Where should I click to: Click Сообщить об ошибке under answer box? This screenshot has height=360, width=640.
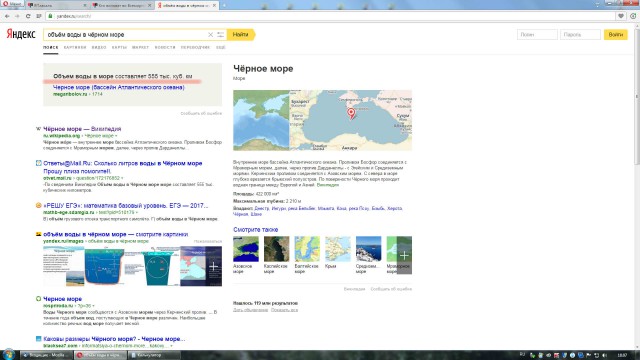pos(201,113)
